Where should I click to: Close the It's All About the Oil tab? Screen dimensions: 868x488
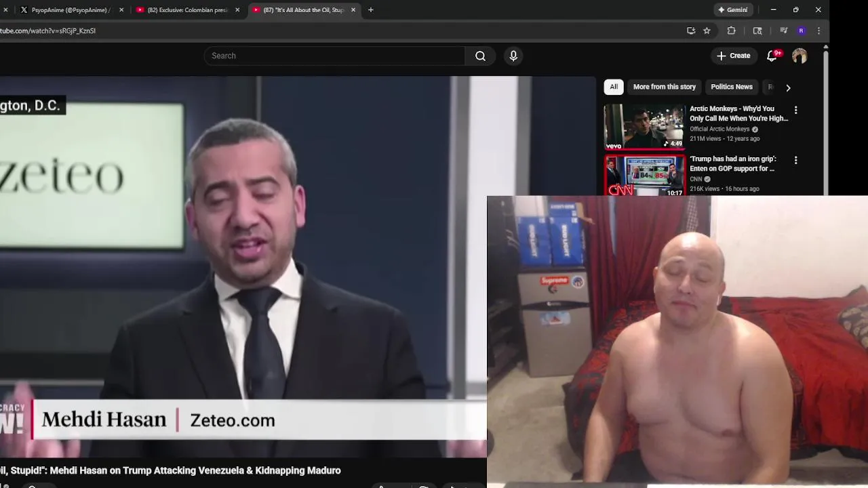[353, 9]
